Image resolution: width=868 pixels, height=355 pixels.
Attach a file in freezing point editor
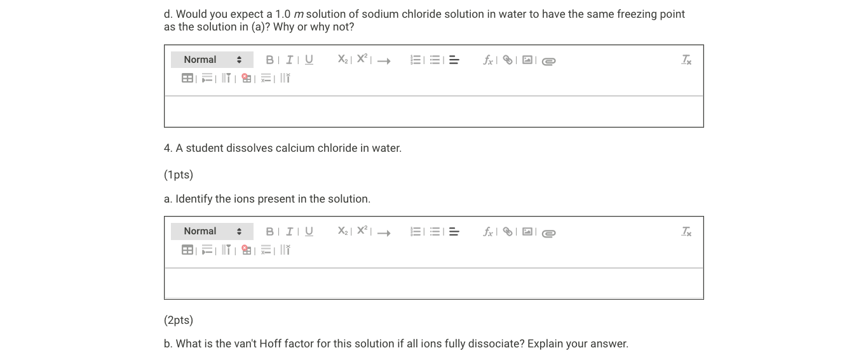pyautogui.click(x=549, y=61)
